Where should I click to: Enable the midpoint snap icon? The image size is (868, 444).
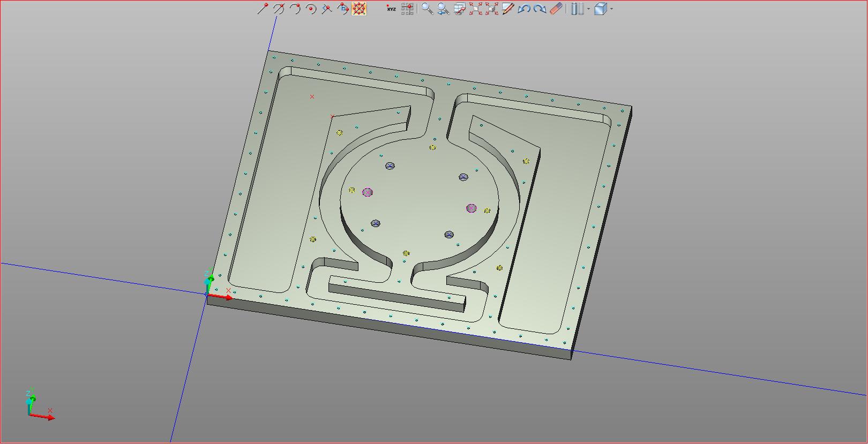tap(327, 9)
